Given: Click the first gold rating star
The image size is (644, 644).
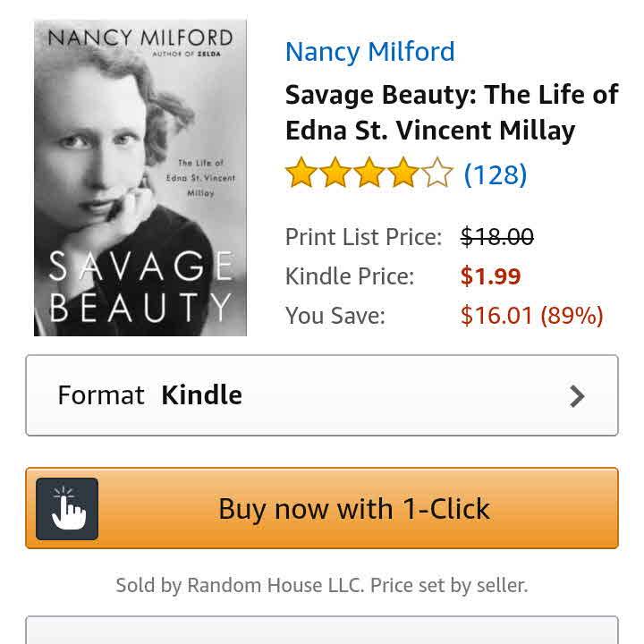Looking at the screenshot, I should point(301,174).
